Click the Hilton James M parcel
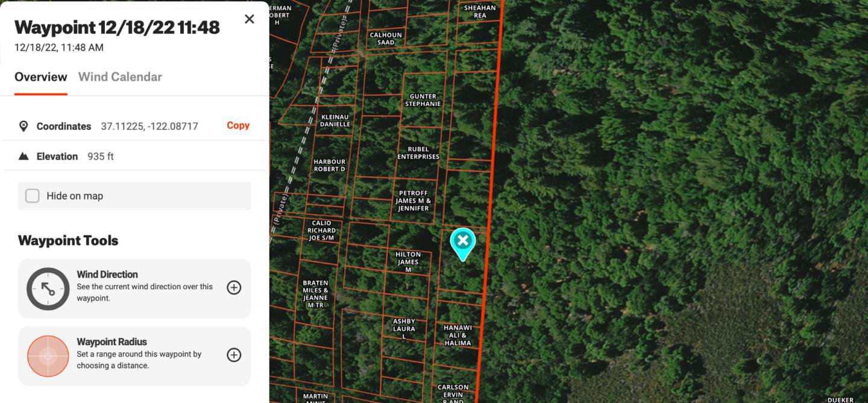 click(408, 262)
